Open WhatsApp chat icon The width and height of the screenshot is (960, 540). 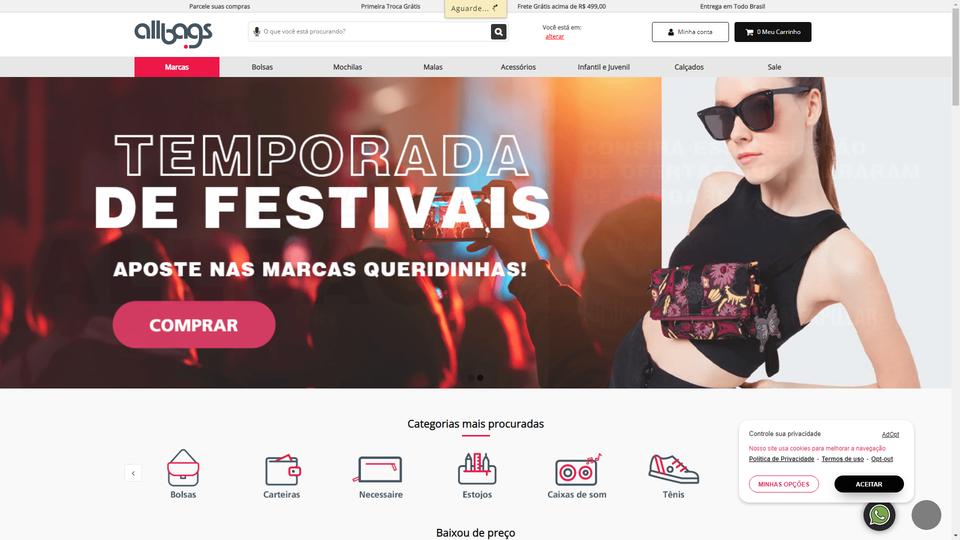879,515
